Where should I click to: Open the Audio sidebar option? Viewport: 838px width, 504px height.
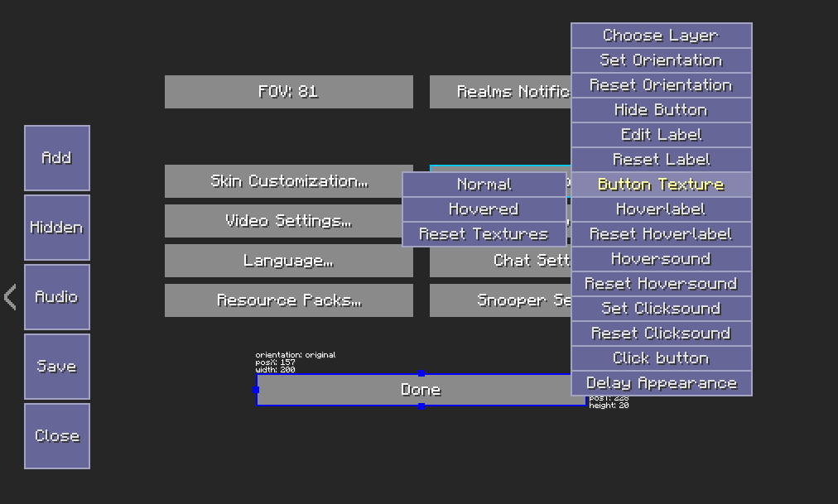(x=57, y=297)
